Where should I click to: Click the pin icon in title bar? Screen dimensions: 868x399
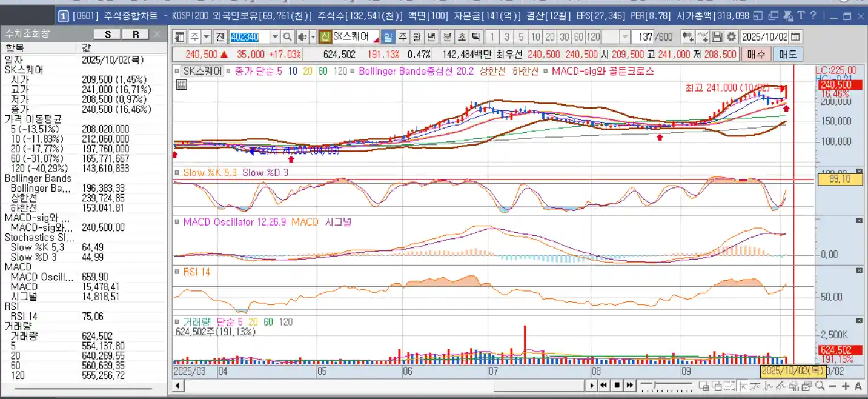pyautogui.click(x=788, y=16)
